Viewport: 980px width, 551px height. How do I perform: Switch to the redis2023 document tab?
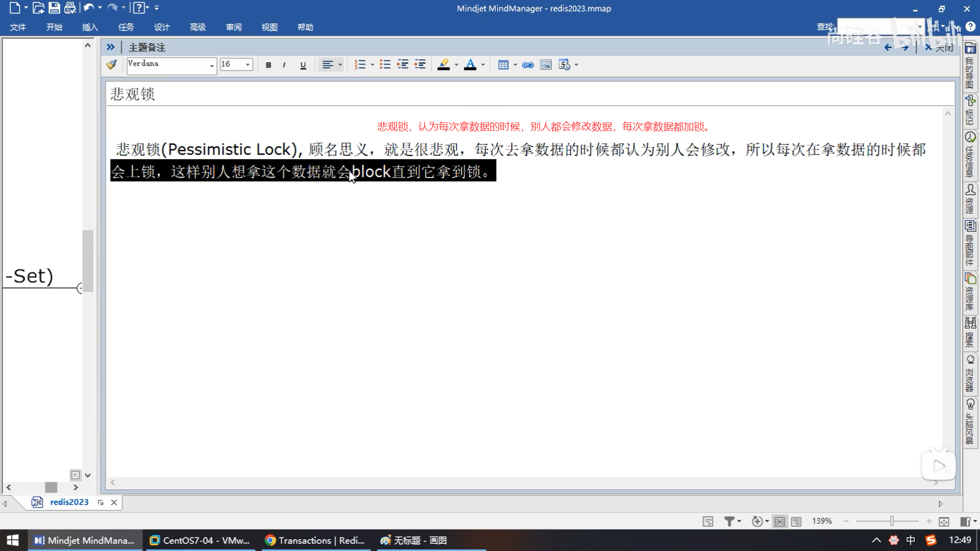pos(69,502)
